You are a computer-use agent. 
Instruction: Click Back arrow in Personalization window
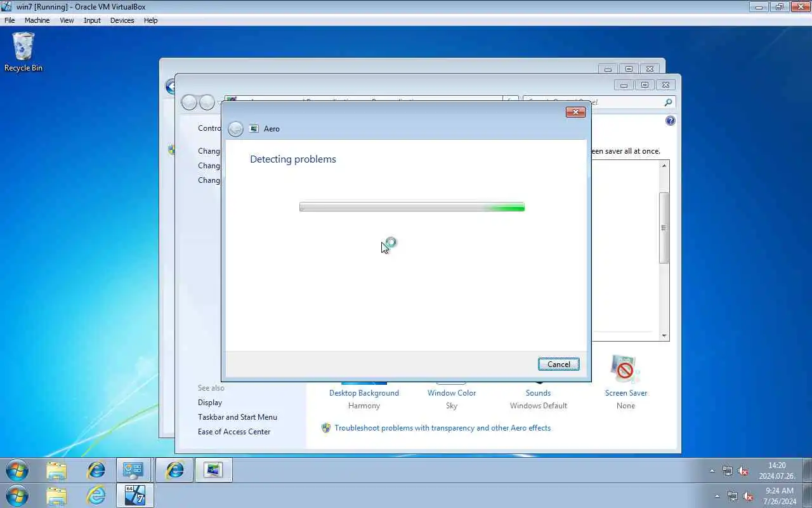(189, 102)
